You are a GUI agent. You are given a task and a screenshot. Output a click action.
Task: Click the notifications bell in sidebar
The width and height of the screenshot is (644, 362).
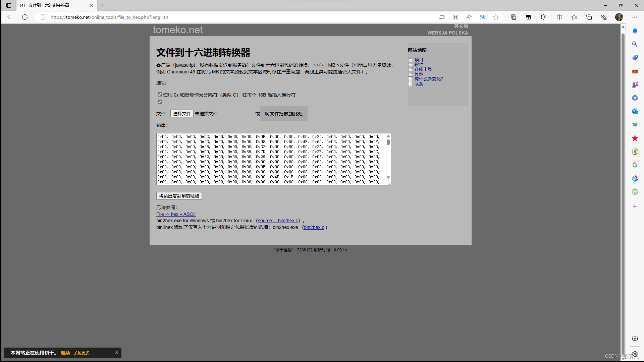(x=635, y=31)
